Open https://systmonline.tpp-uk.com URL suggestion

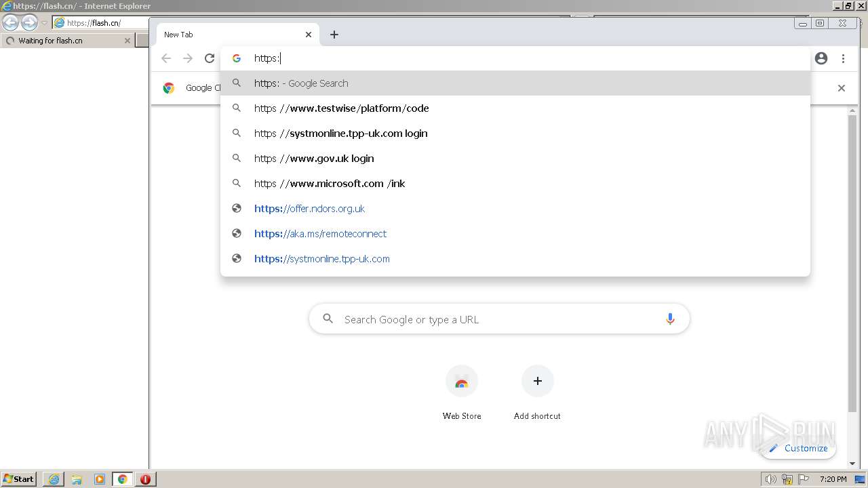515,259
